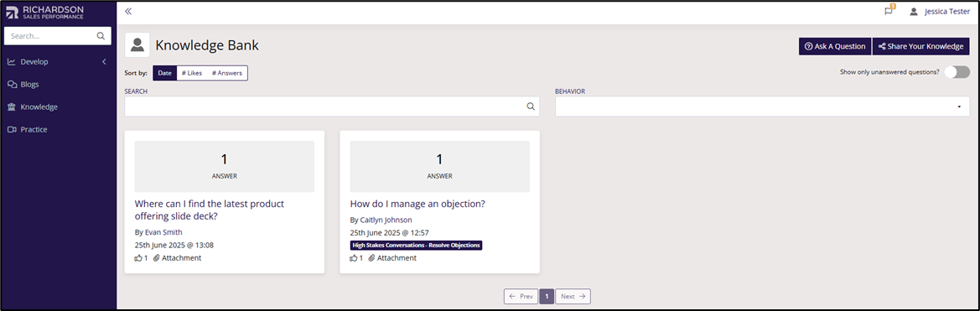Open notifications flag icon
This screenshot has width=980, height=311.
click(x=888, y=11)
